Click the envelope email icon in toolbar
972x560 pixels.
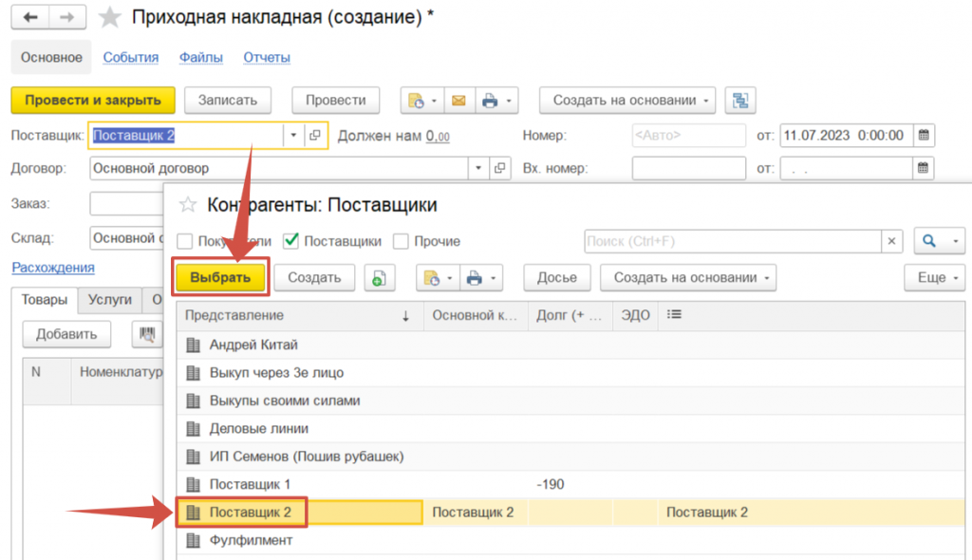[458, 101]
